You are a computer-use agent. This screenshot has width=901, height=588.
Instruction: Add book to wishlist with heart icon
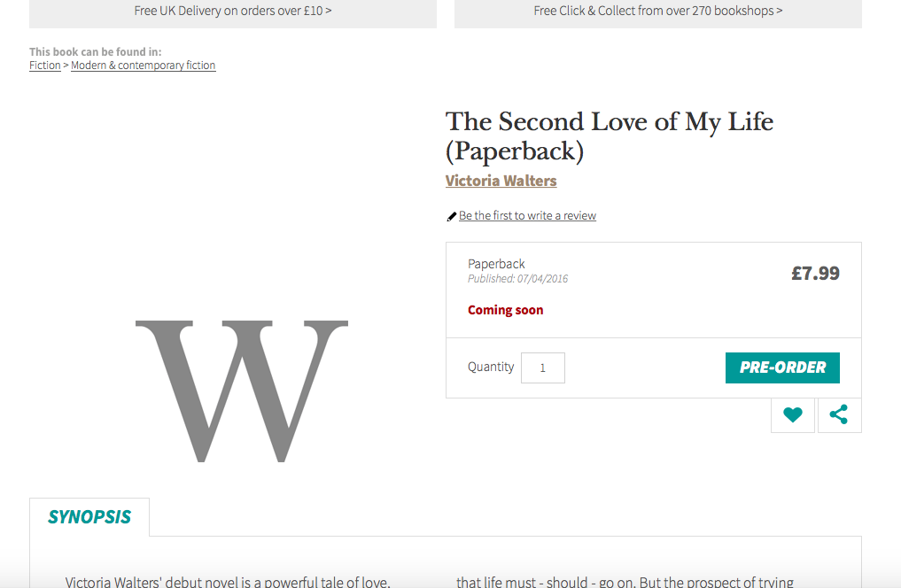click(793, 414)
